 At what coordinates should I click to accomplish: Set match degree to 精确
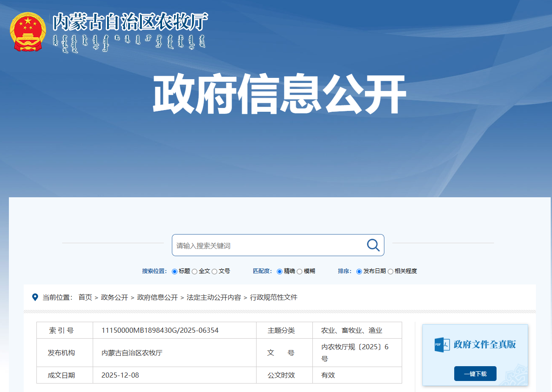(279, 271)
